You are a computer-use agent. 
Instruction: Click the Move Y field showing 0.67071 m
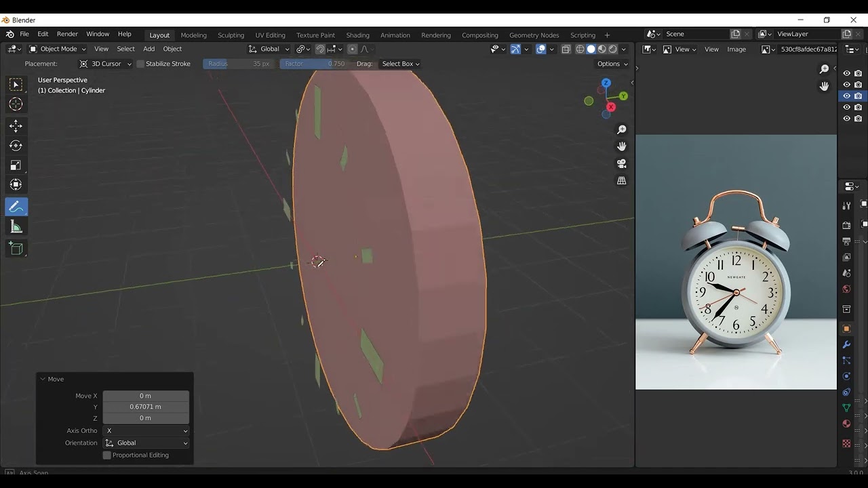[x=146, y=407]
